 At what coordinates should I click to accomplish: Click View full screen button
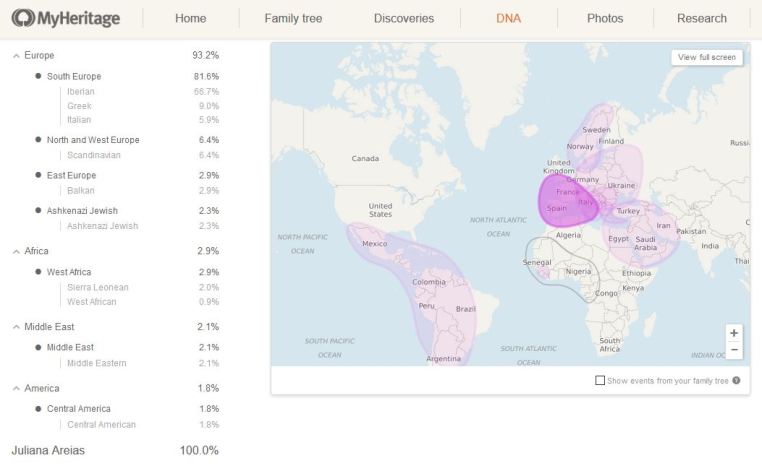click(706, 57)
